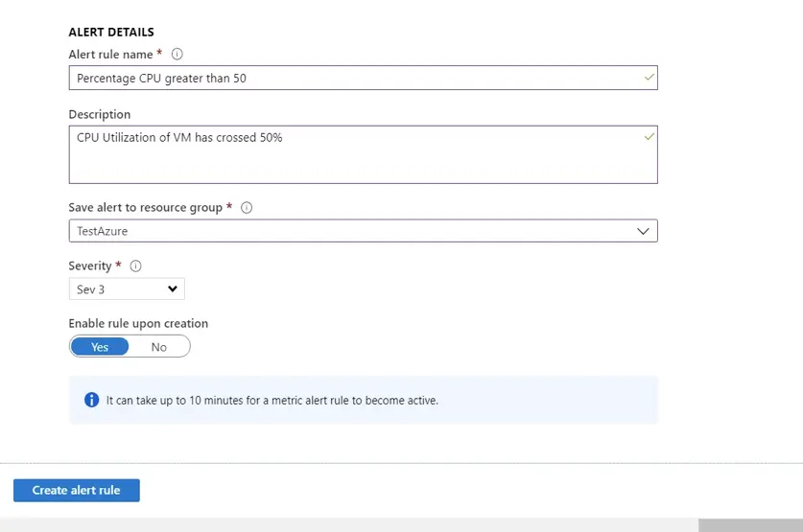This screenshot has width=803, height=532.
Task: Click the horizontal scrollbar thumb at bottom
Action: pos(750,525)
